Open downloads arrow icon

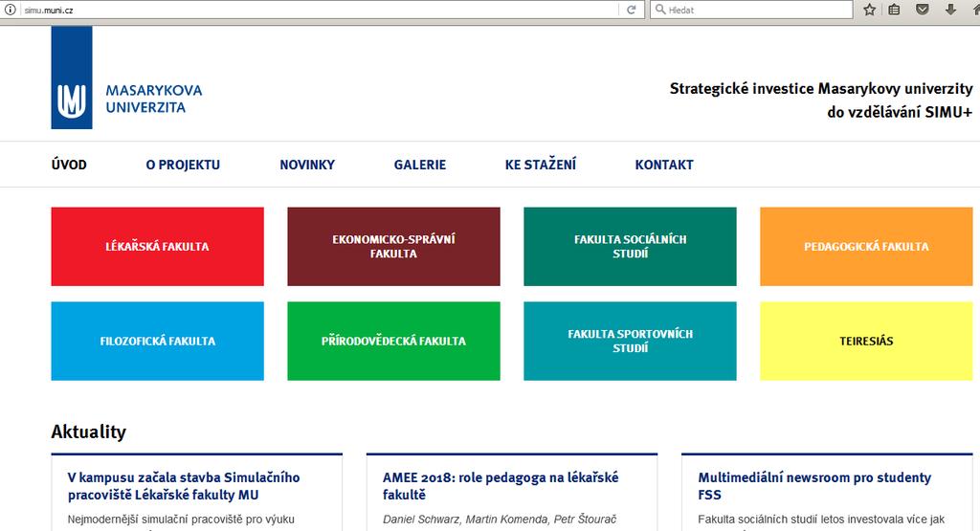tap(950, 10)
